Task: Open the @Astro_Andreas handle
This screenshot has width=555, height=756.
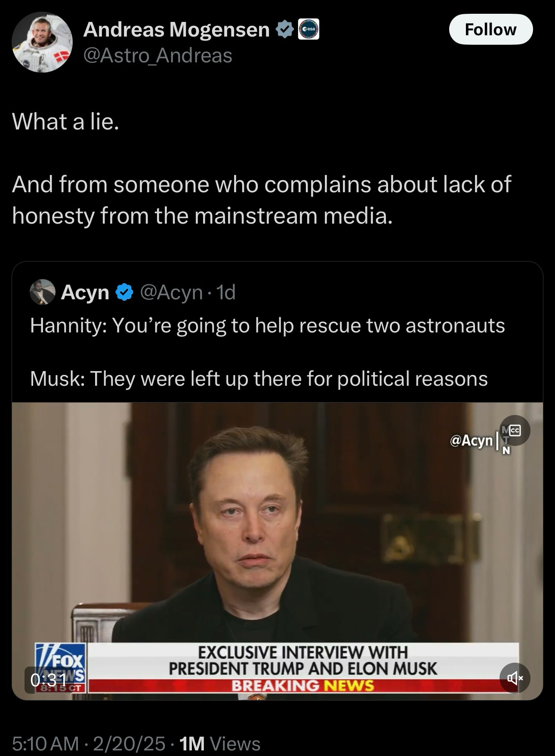Action: coord(157,55)
